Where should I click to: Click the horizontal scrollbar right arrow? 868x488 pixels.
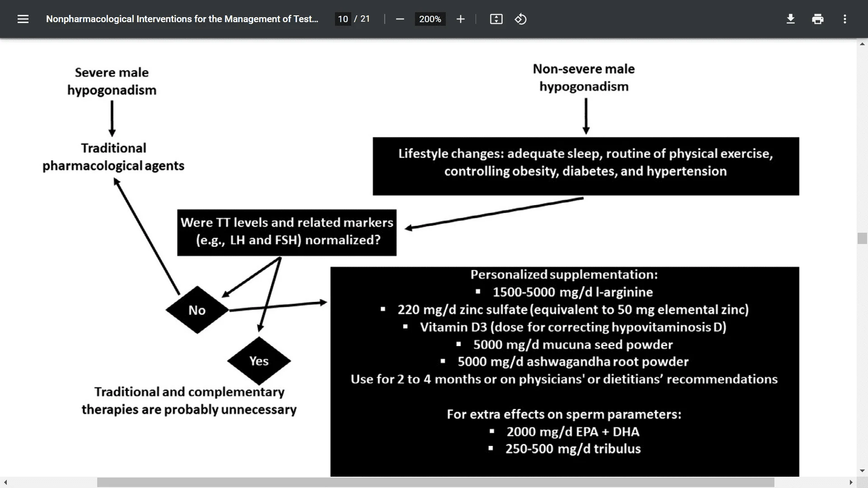point(851,483)
